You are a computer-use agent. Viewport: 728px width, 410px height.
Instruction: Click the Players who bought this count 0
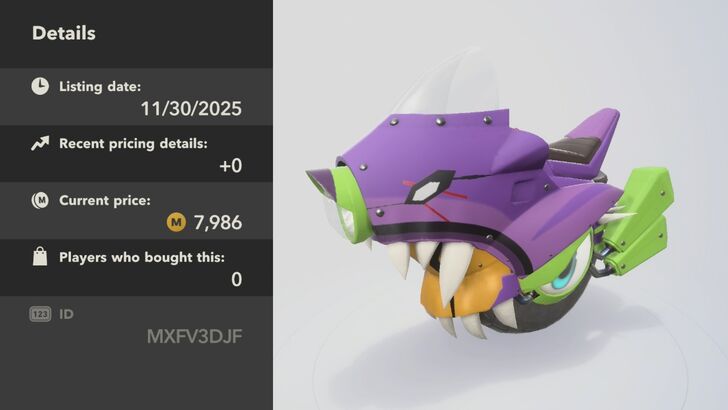(237, 280)
